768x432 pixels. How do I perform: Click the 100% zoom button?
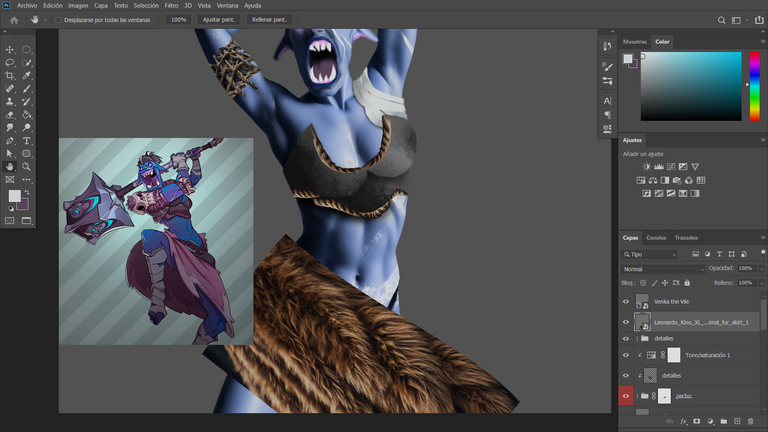[x=178, y=20]
